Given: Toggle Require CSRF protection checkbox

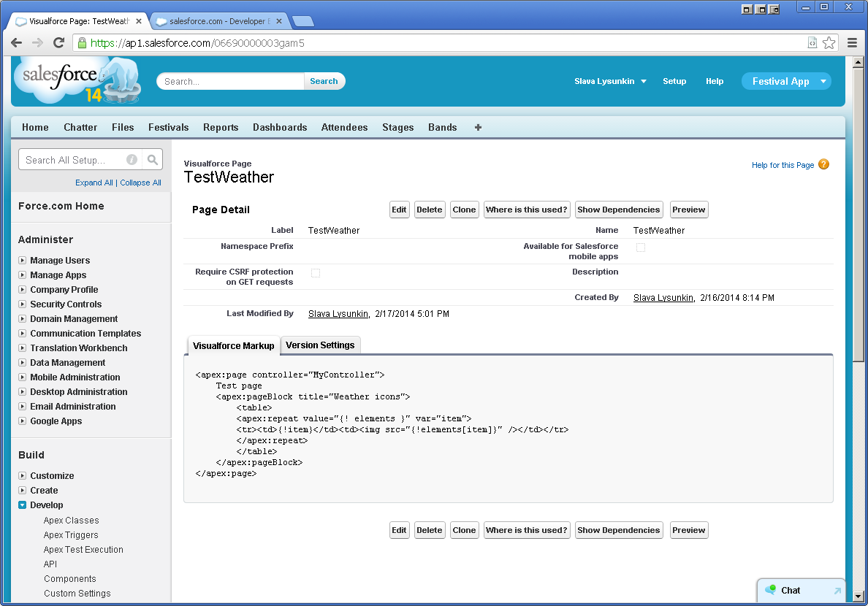Looking at the screenshot, I should [316, 273].
